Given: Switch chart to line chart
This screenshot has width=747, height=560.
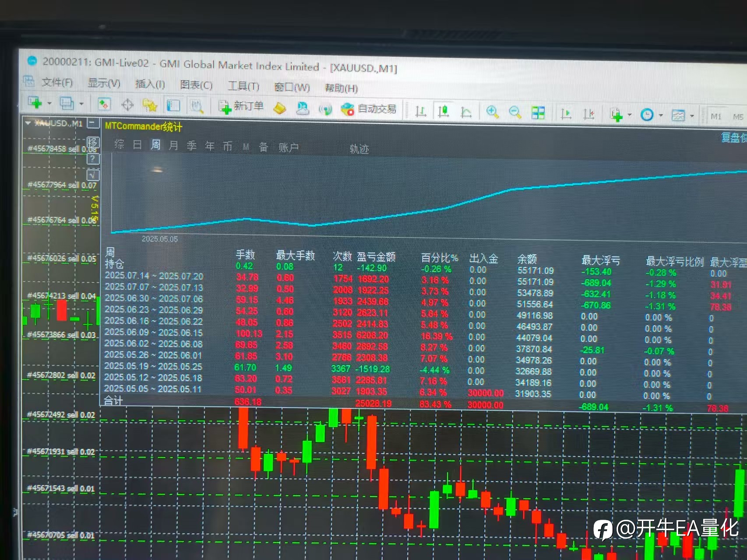Looking at the screenshot, I should pyautogui.click(x=466, y=113).
